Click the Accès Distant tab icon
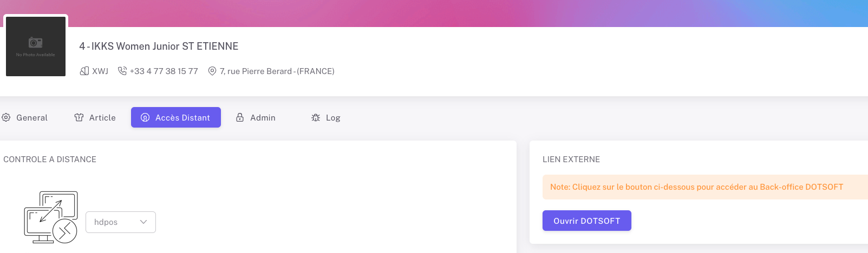Viewport: 868px width, 253px height. click(145, 118)
